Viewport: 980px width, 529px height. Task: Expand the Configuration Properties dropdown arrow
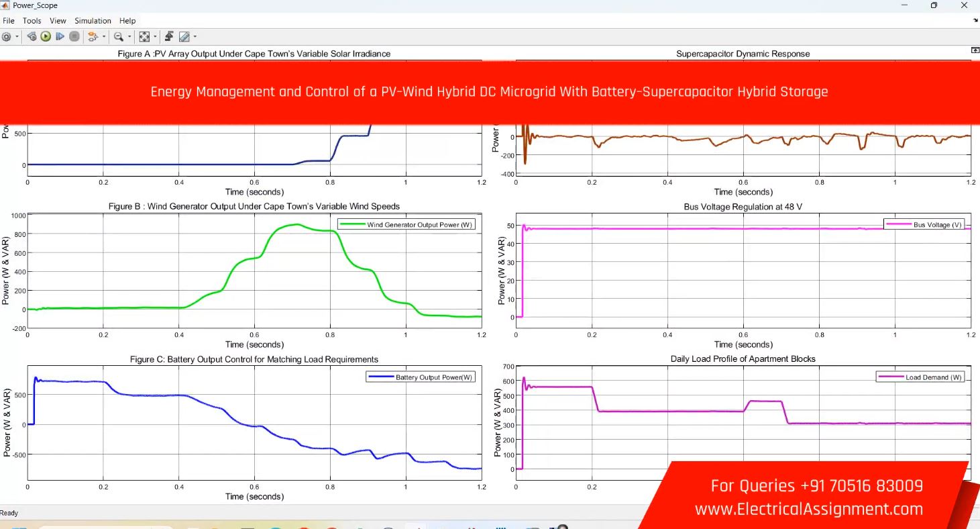(17, 37)
